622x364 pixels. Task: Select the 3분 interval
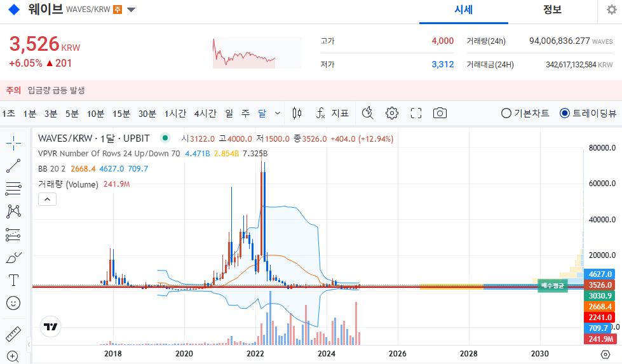click(51, 114)
